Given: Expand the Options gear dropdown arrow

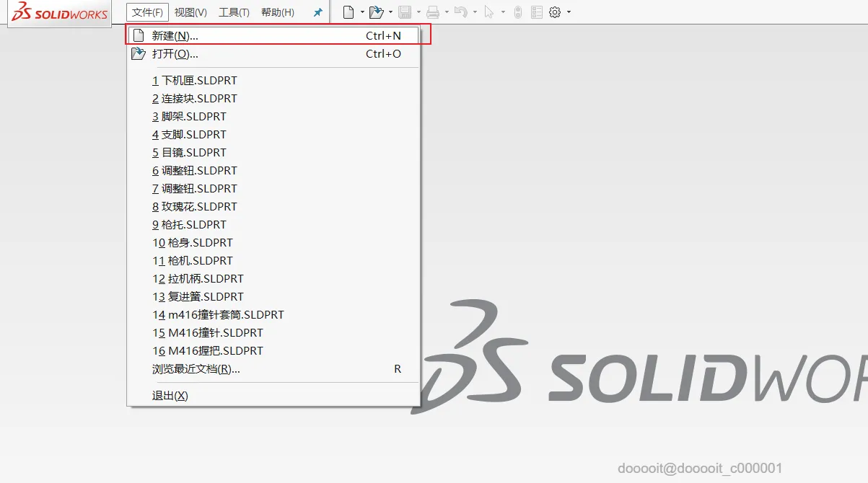Looking at the screenshot, I should (569, 12).
